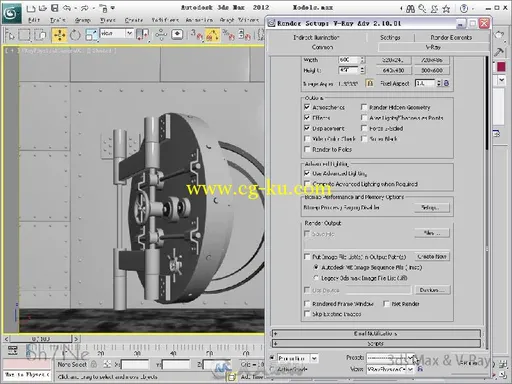This screenshot has height=384, width=512.
Task: Expand the Email Notifications rollout
Action: coord(376,333)
